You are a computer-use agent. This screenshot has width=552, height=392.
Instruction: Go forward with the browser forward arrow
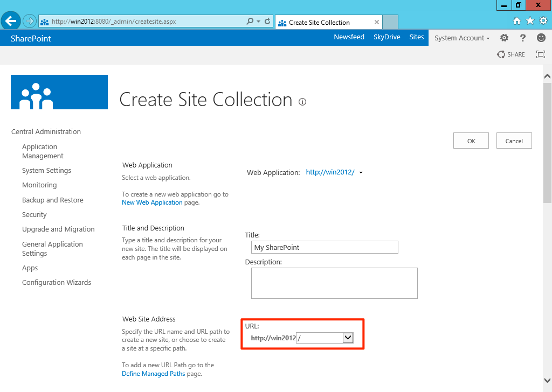(30, 22)
